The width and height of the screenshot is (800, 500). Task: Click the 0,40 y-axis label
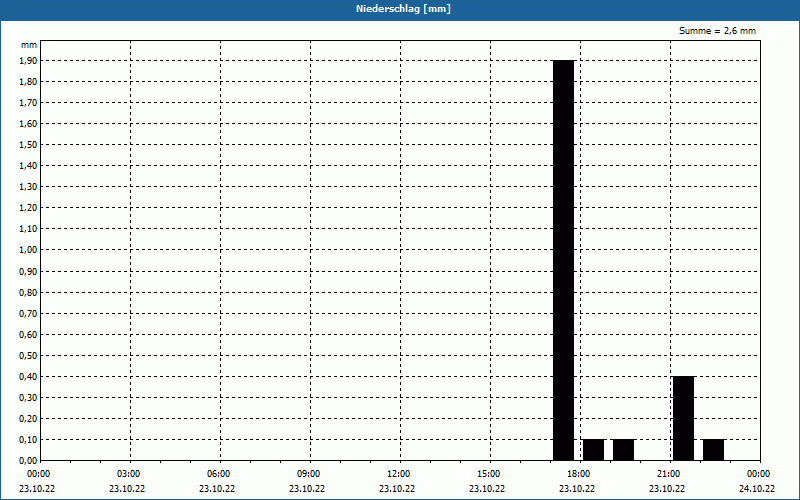coord(28,377)
